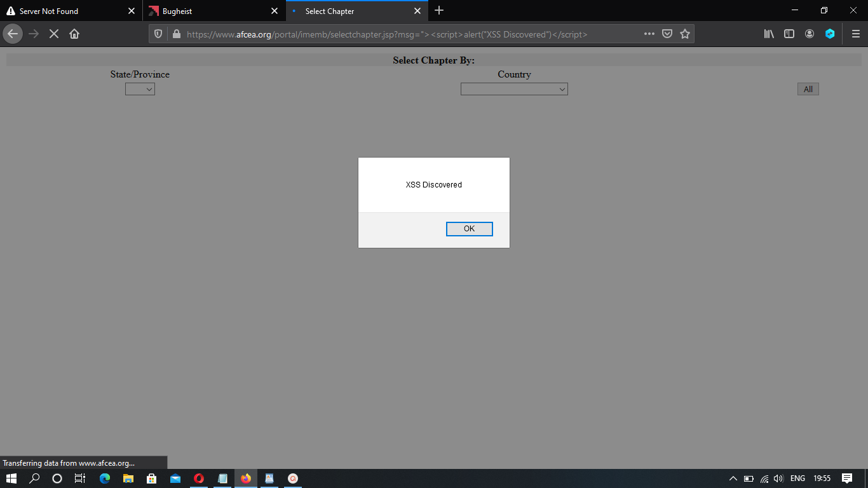Click the Country label text
Screen dimensions: 868x488
[514, 74]
